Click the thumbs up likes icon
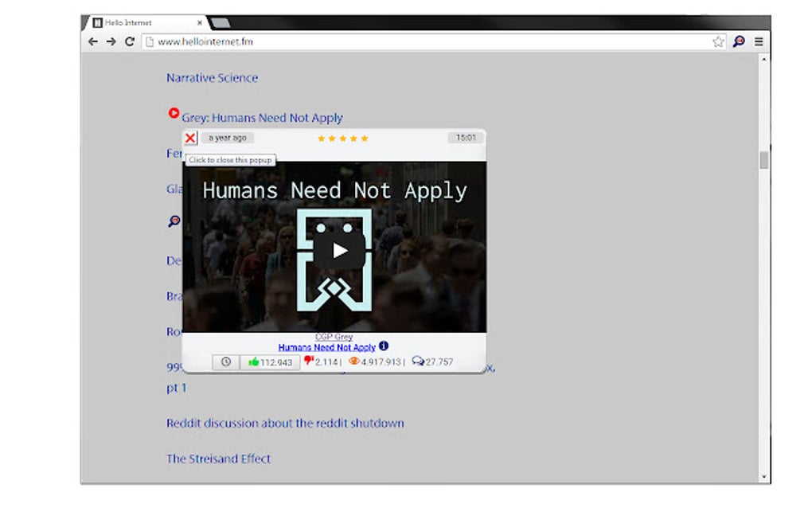The width and height of the screenshot is (812, 508). point(256,362)
